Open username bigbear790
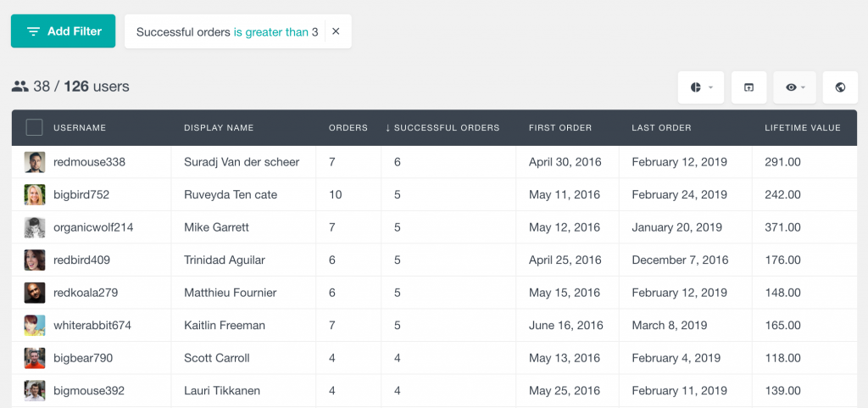Image resolution: width=868 pixels, height=408 pixels. pos(82,358)
